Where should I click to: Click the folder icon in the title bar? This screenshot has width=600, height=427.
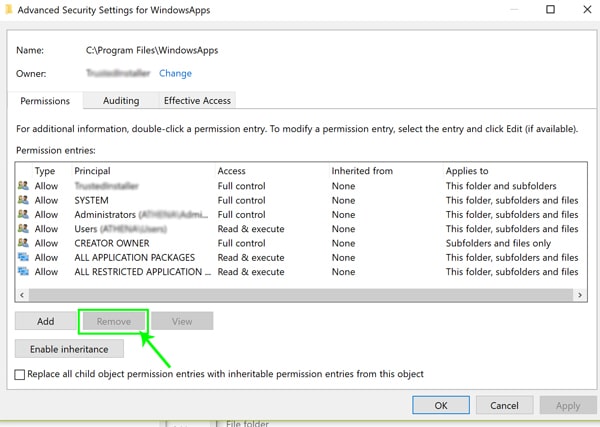[8, 9]
